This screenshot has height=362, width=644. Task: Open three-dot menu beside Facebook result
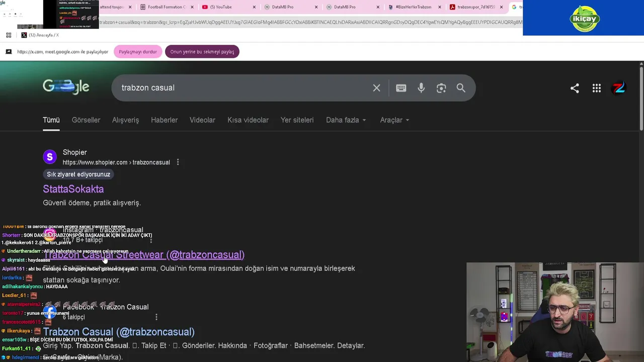pos(156,317)
